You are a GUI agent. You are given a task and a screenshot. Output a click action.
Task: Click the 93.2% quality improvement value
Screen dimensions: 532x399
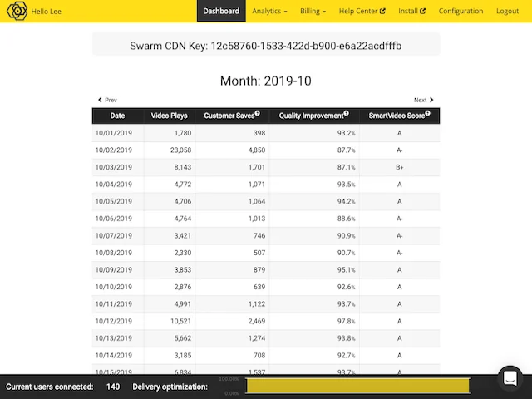[346, 133]
